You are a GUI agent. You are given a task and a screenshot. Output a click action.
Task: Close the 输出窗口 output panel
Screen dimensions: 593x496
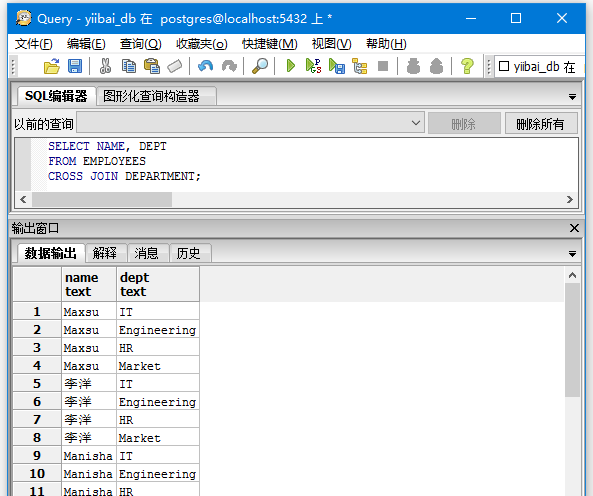pos(574,228)
